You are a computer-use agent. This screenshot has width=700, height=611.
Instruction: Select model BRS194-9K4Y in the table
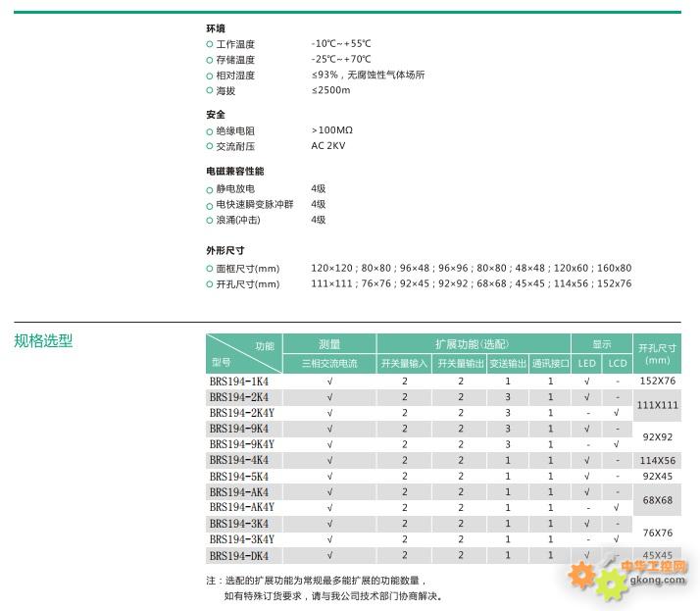[x=242, y=444]
